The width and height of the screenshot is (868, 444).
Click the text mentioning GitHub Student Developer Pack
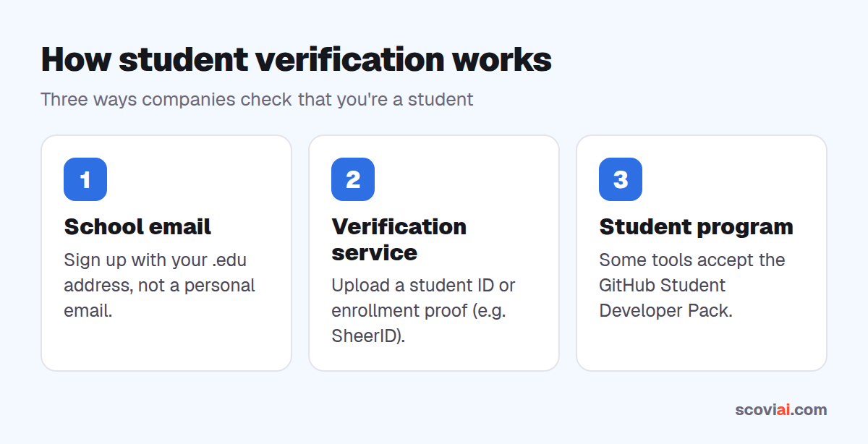(692, 285)
